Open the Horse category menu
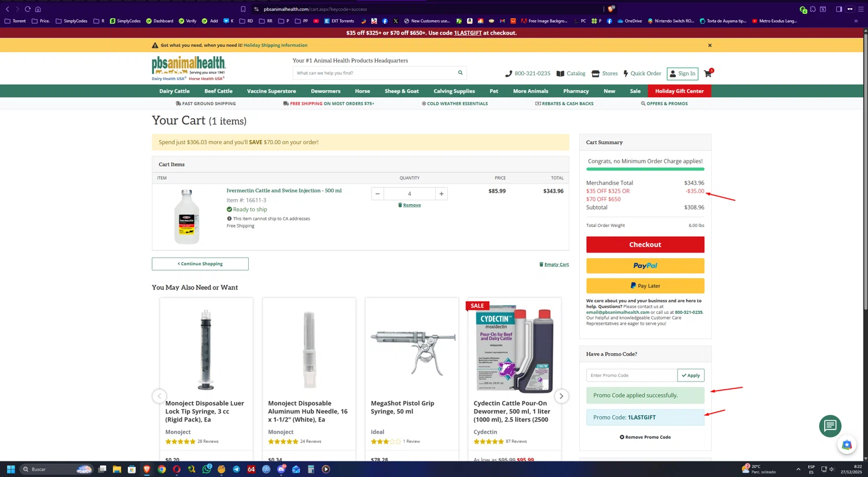This screenshot has height=477, width=868. (362, 91)
